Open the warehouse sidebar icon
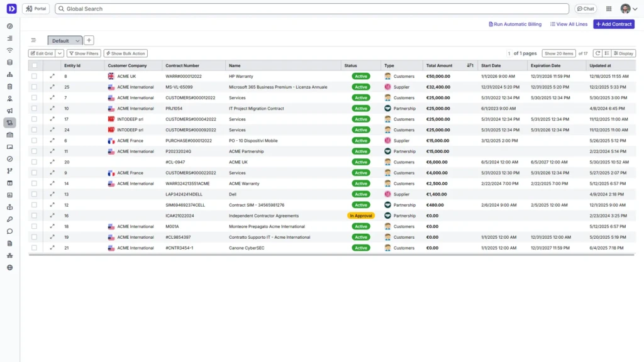 point(10,134)
